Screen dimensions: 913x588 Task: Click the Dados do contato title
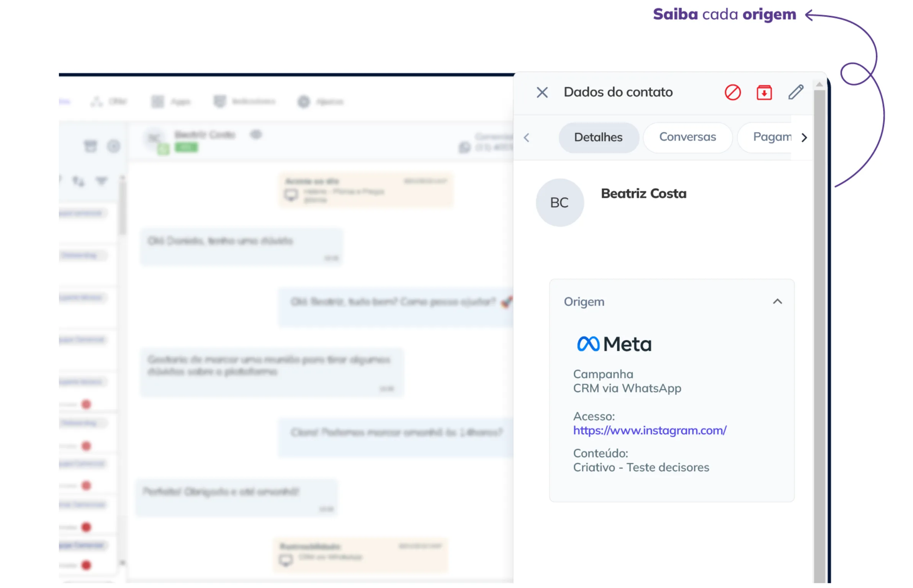click(618, 92)
